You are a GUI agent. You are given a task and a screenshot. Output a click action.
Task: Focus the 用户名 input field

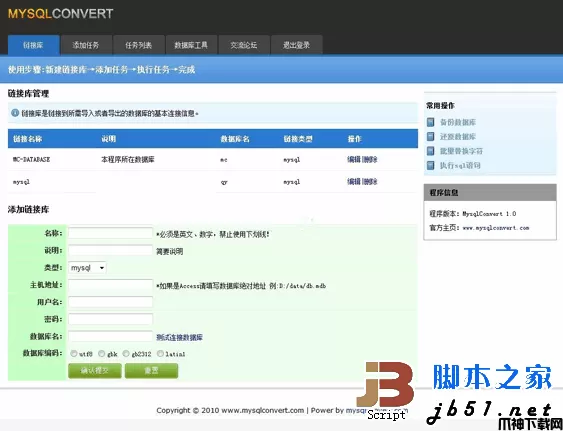coord(111,302)
